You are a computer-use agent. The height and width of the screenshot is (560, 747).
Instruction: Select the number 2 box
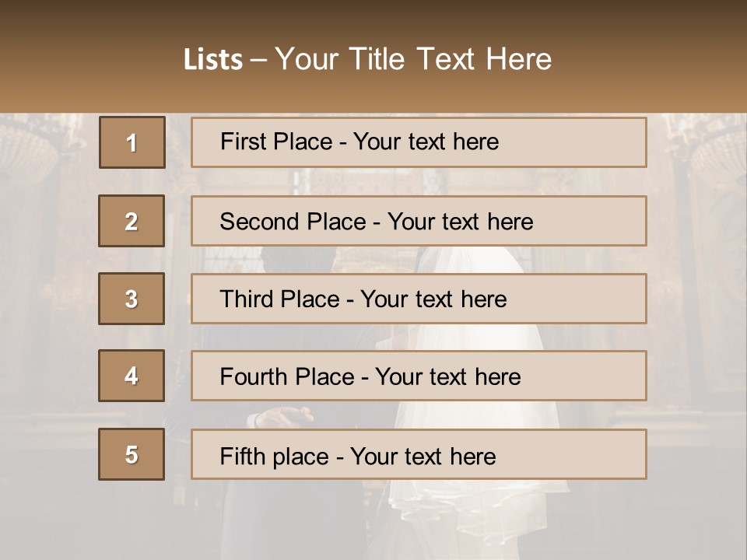point(132,221)
